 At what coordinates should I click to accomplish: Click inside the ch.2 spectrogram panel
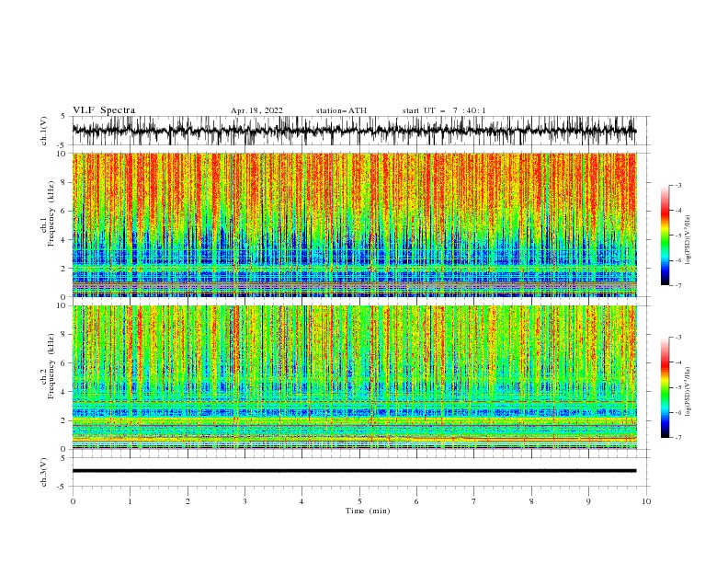[x=354, y=377]
